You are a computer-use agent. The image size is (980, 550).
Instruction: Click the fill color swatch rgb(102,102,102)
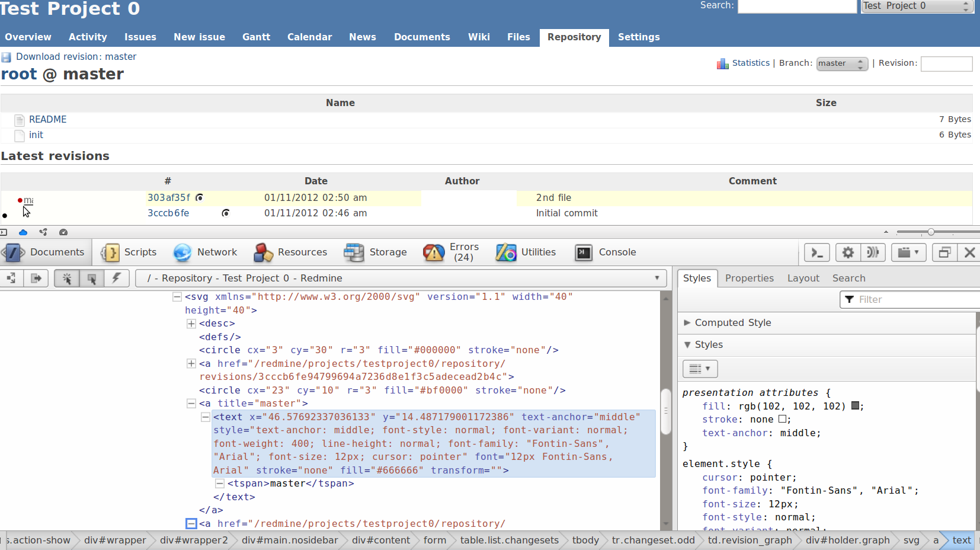click(855, 406)
